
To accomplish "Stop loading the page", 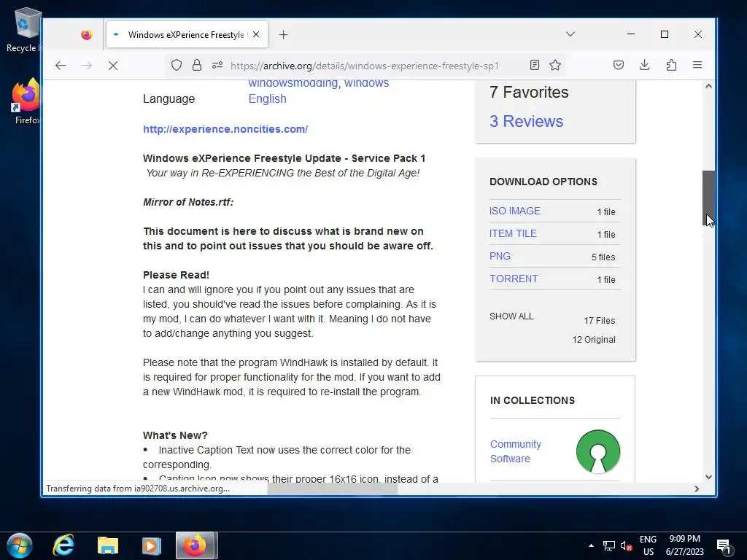I will pyautogui.click(x=113, y=65).
